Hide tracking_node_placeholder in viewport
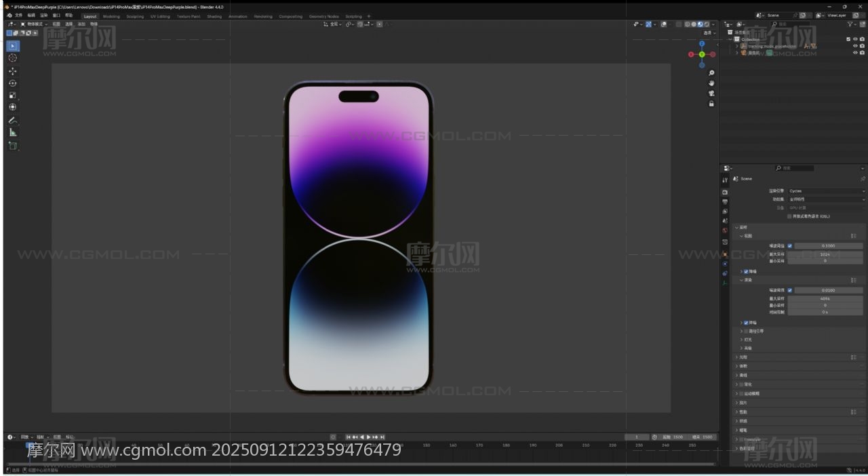The height and width of the screenshot is (476, 868). (855, 46)
